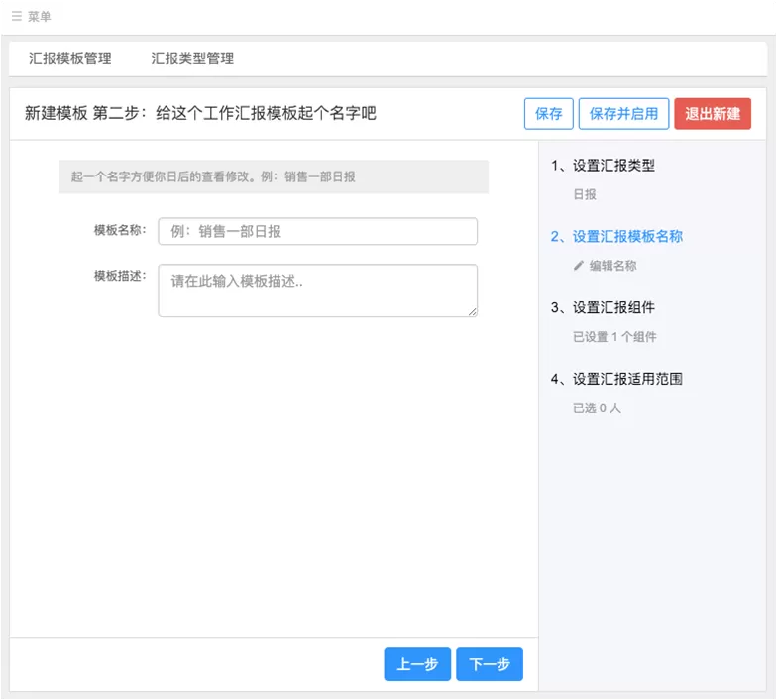This screenshot has width=777, height=700.
Task: Click the 日报 text under step 1
Action: [585, 194]
